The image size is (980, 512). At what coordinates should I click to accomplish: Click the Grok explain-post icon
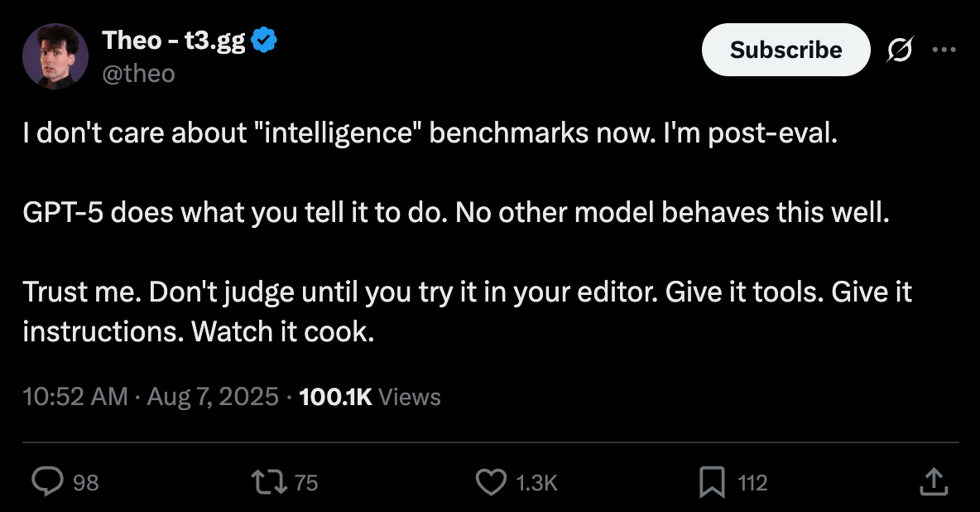pyautogui.click(x=901, y=50)
